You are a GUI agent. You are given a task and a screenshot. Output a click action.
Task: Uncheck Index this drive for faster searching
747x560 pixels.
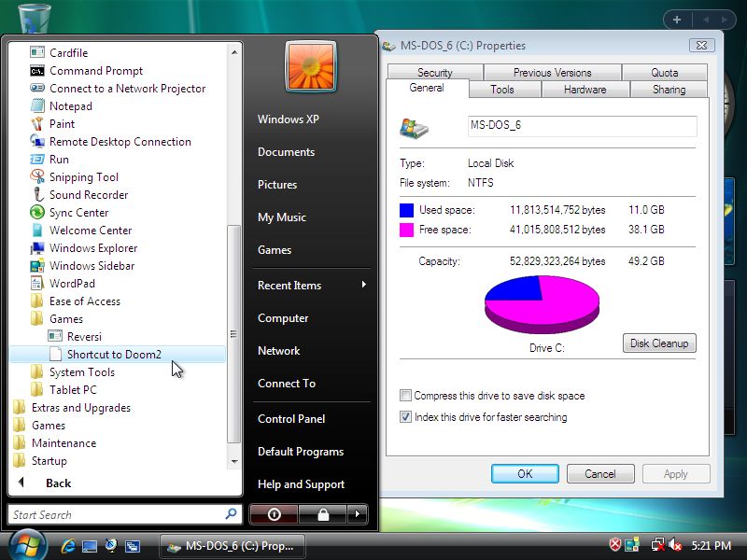405,417
